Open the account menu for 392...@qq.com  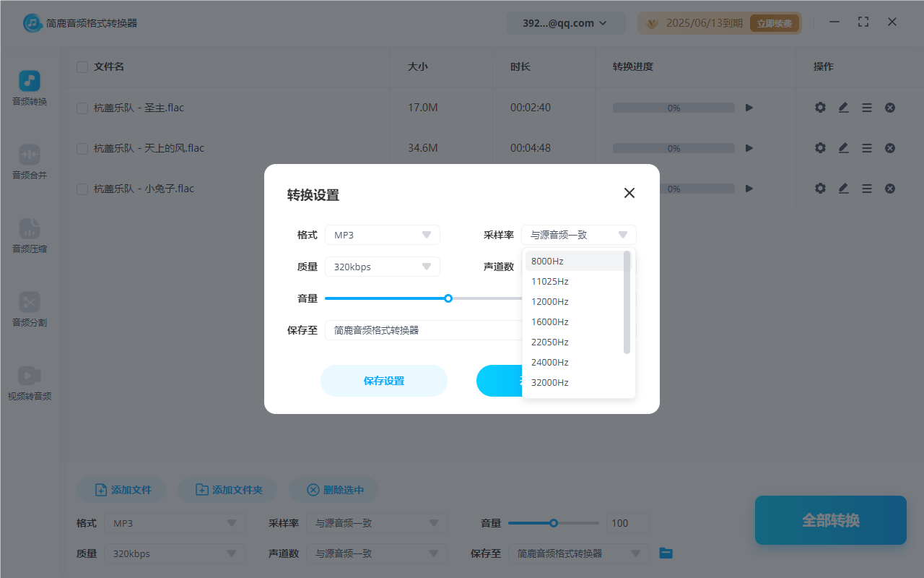pyautogui.click(x=566, y=22)
